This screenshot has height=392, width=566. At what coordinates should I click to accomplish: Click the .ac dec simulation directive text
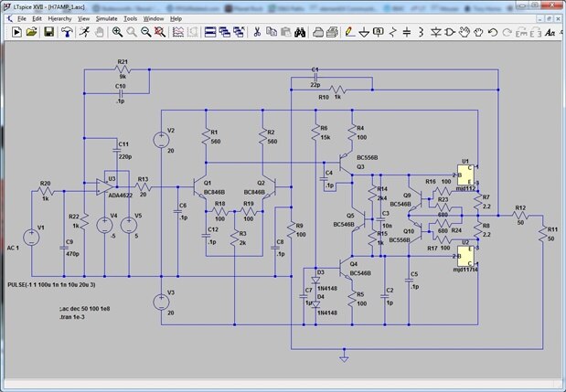pyautogui.click(x=81, y=309)
